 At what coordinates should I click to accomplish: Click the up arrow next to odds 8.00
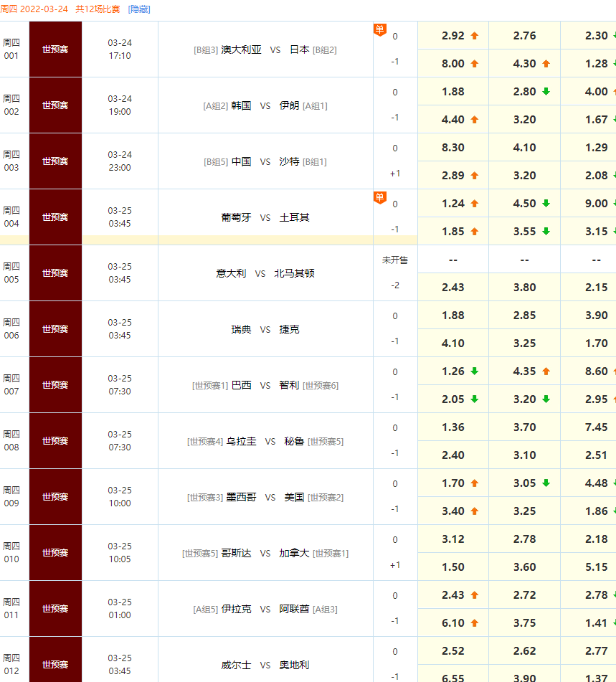click(x=474, y=63)
